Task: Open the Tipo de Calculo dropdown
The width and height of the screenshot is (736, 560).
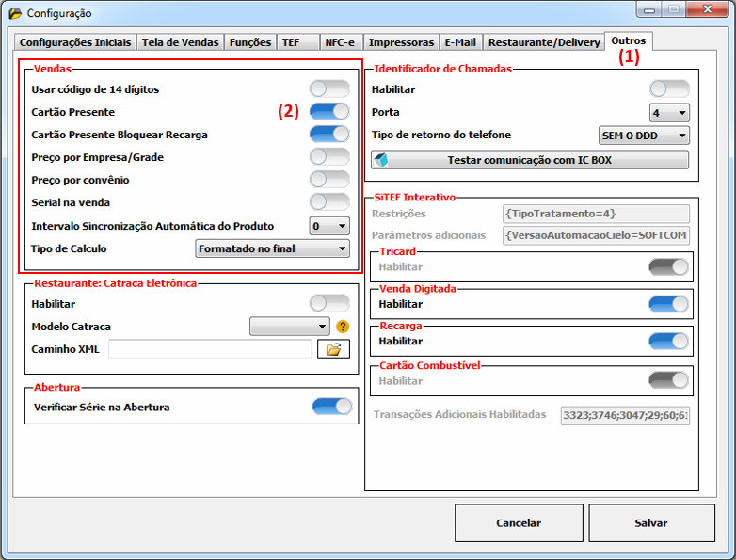Action: tap(272, 248)
